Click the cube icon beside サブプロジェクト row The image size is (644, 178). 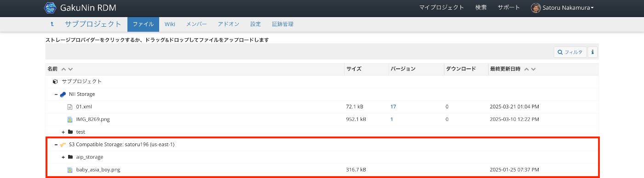pyautogui.click(x=56, y=82)
